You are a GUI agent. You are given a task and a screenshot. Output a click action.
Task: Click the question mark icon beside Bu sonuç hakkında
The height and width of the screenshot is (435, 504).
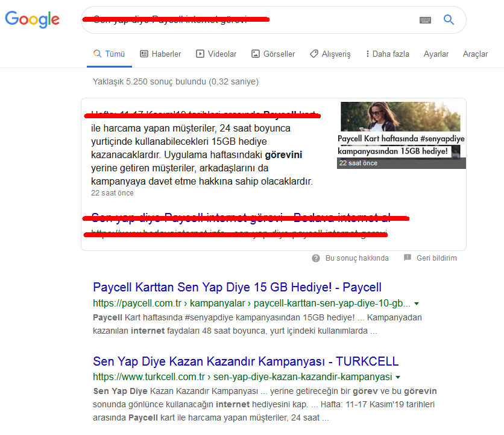tap(316, 258)
